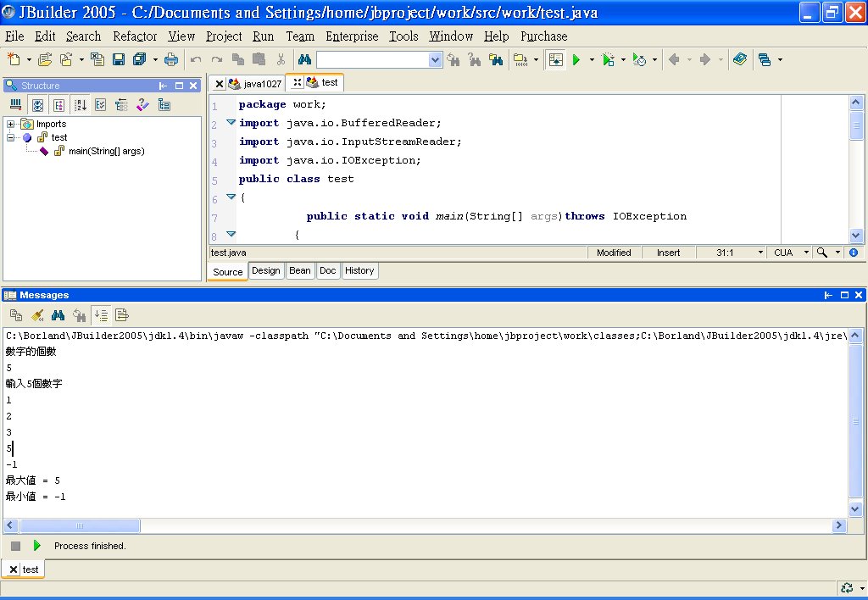This screenshot has width=868, height=600.
Task: Toggle auto-scroll button in Messages toolbar
Action: 101,315
